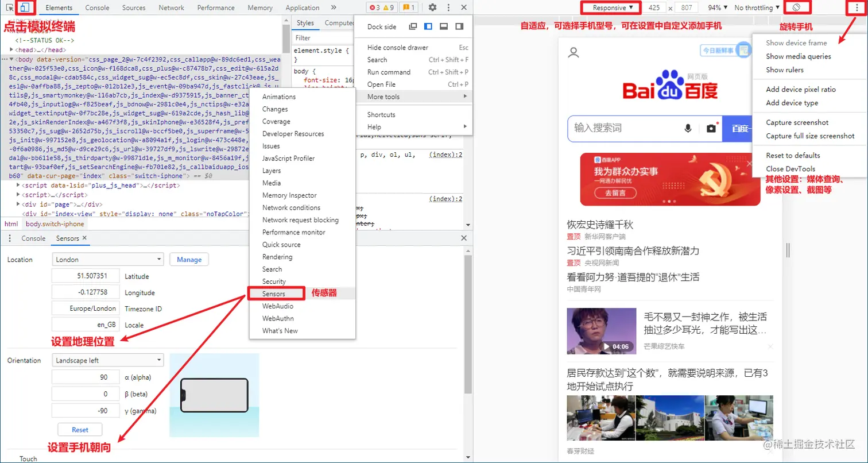868x463 pixels.
Task: Rotate the emulated device
Action: (797, 7)
